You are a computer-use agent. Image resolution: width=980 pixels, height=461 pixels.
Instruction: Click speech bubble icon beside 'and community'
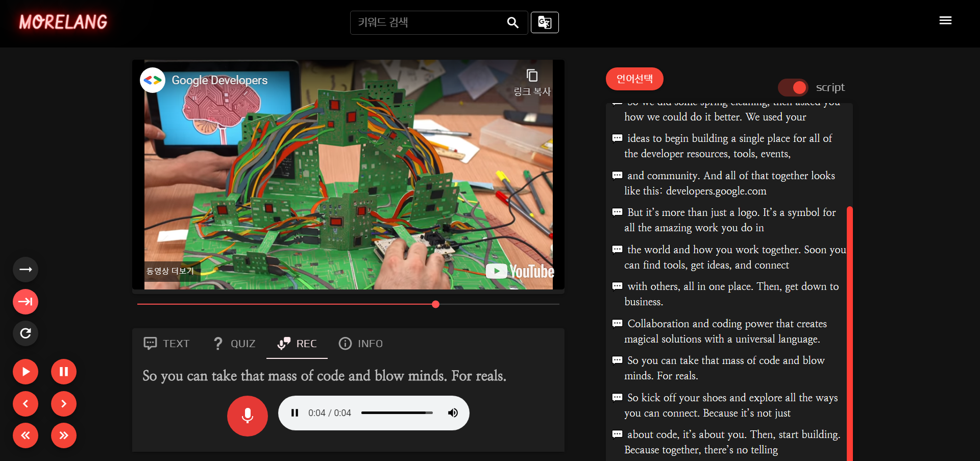pyautogui.click(x=617, y=176)
